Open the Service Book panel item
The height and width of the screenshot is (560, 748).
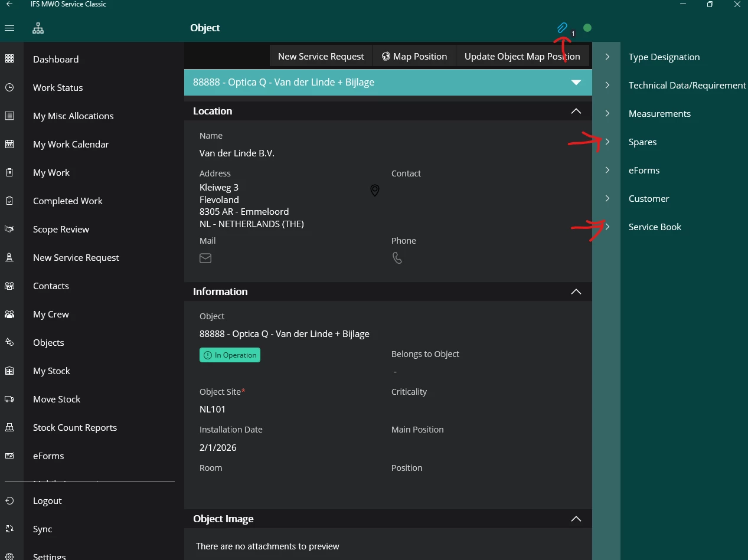click(655, 227)
